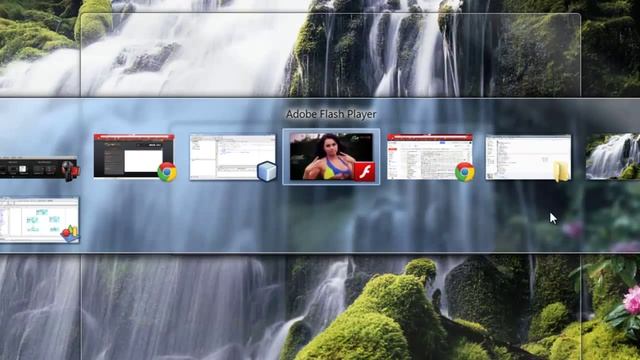Image resolution: width=640 pixels, height=360 pixels.
Task: Switch to the dark Chrome window thumbnail
Action: (x=134, y=157)
